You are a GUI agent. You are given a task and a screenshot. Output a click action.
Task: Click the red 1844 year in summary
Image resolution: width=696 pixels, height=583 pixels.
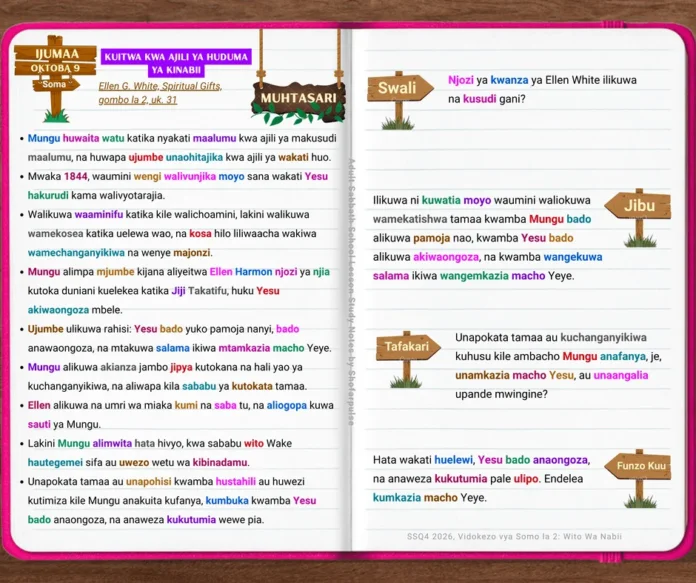pyautogui.click(x=75, y=176)
